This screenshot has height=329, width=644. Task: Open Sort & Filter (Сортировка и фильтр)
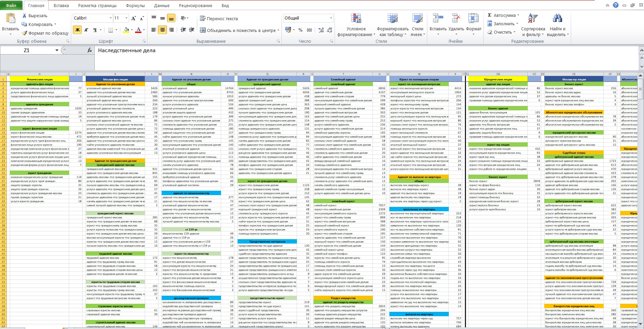tap(533, 26)
